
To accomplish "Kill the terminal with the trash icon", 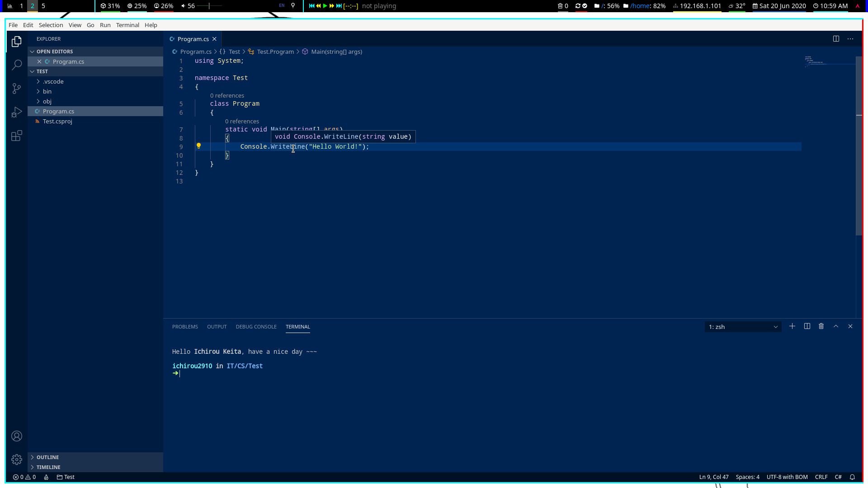I will pyautogui.click(x=821, y=326).
